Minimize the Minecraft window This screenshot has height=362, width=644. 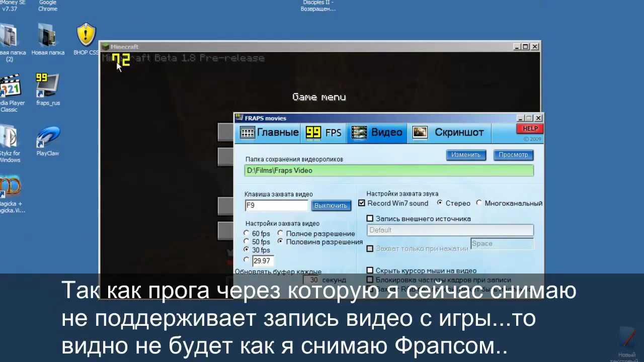click(x=517, y=47)
